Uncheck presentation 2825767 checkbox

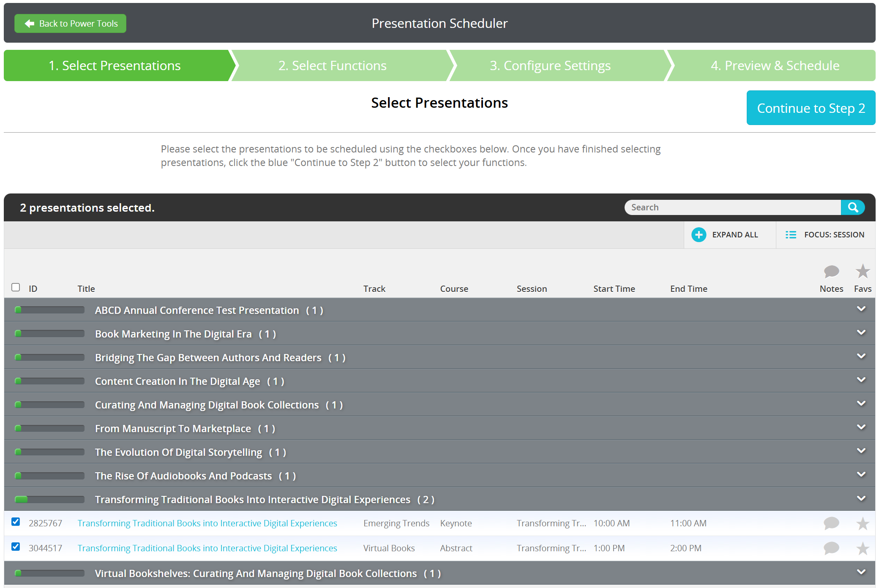(x=16, y=522)
